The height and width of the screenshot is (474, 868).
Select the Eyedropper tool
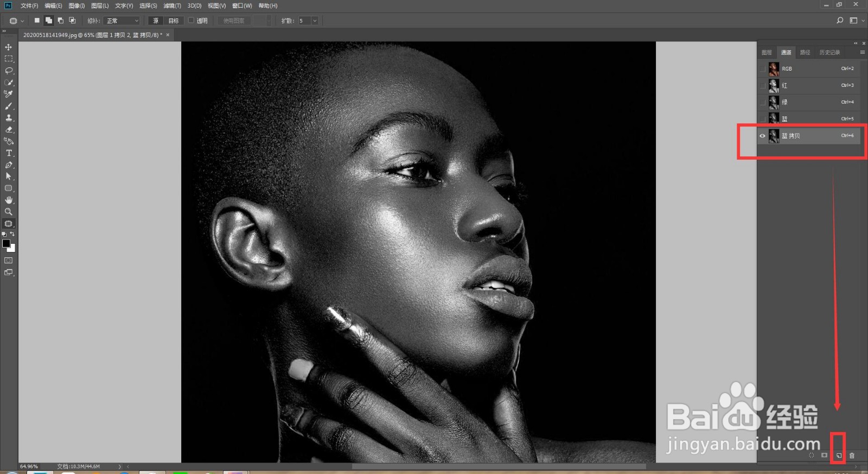click(9, 94)
